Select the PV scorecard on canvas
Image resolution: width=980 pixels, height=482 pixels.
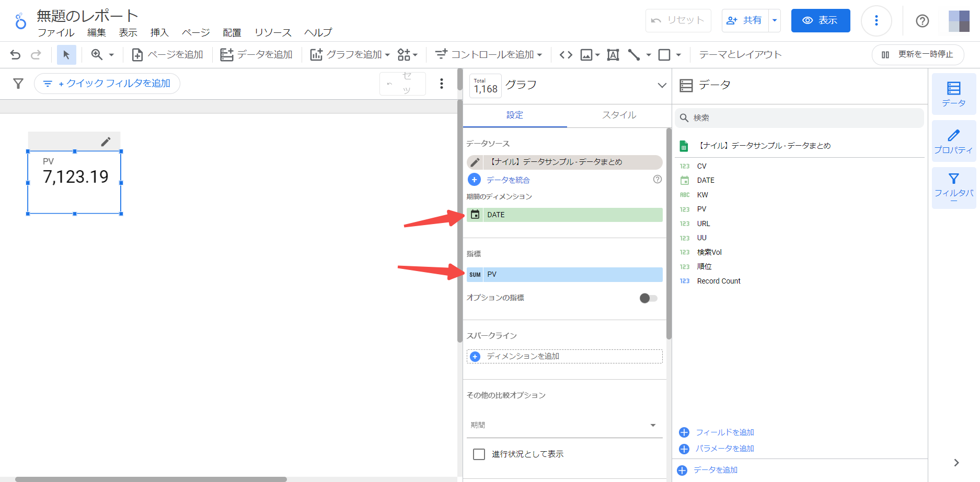tap(74, 182)
